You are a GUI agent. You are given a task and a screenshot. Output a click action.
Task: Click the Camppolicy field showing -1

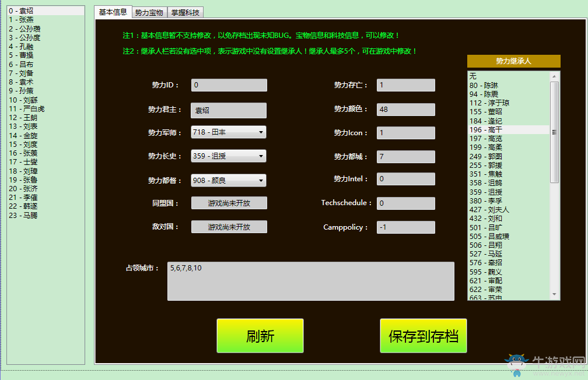406,227
